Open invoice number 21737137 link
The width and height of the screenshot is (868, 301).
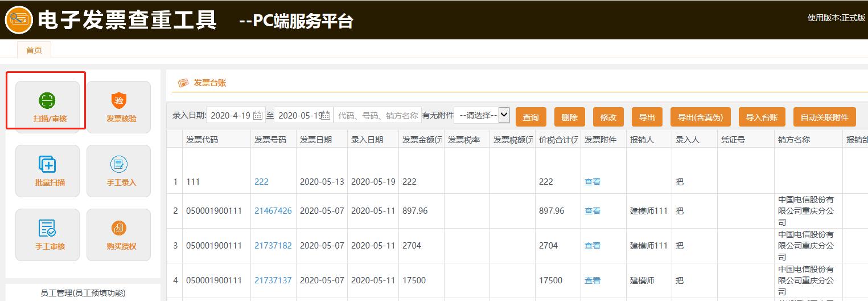coord(273,280)
